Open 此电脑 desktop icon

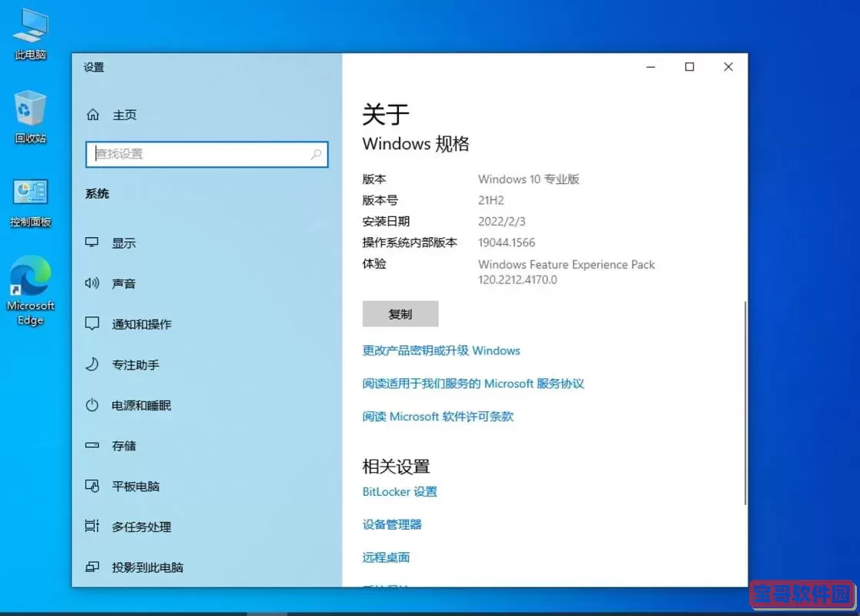tap(31, 34)
